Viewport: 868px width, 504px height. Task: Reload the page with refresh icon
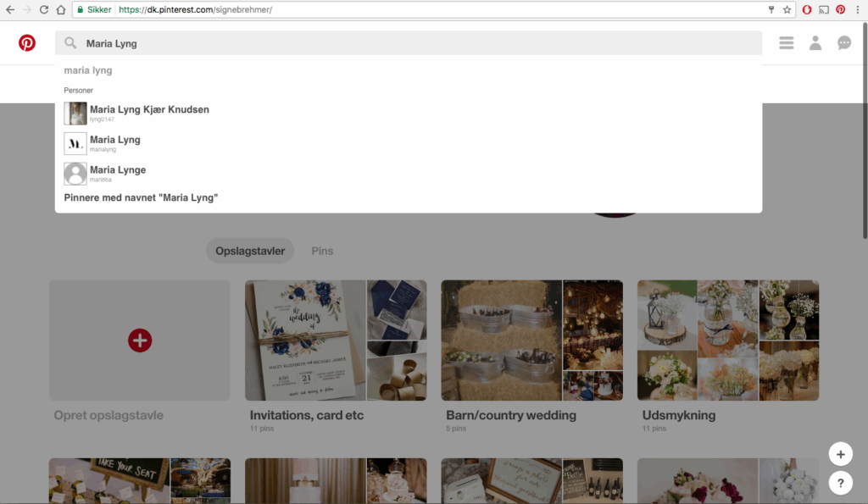pos(44,9)
